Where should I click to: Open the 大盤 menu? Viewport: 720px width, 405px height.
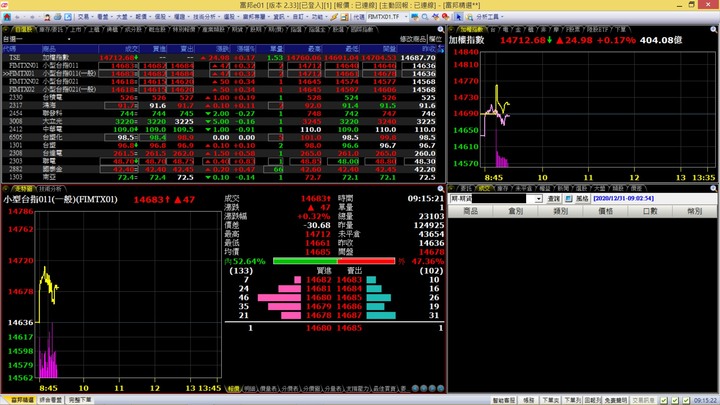coord(122,17)
